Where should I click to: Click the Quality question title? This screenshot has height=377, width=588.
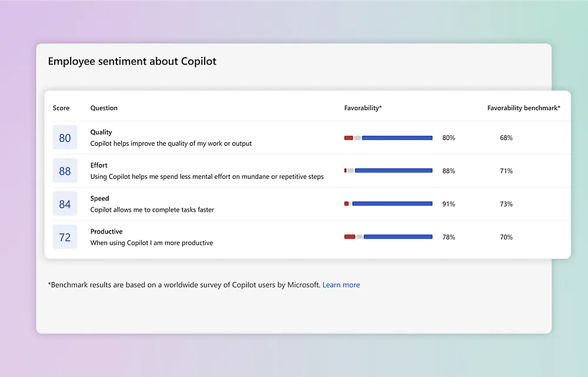tap(101, 132)
